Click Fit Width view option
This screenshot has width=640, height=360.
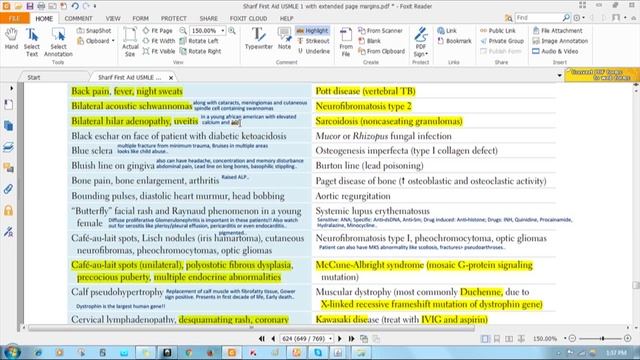click(159, 41)
